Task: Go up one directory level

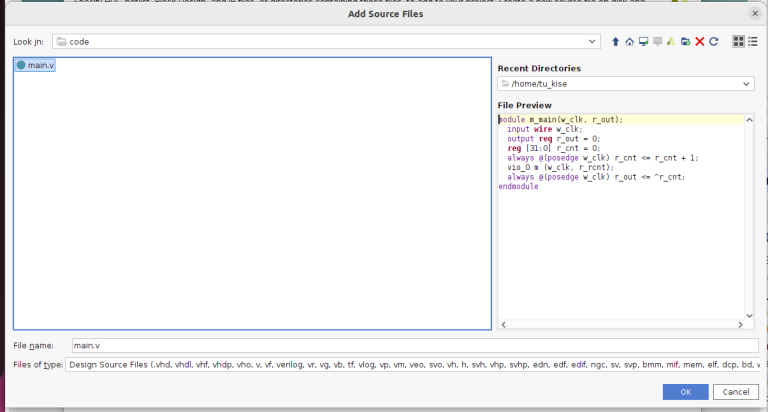Action: coord(616,42)
